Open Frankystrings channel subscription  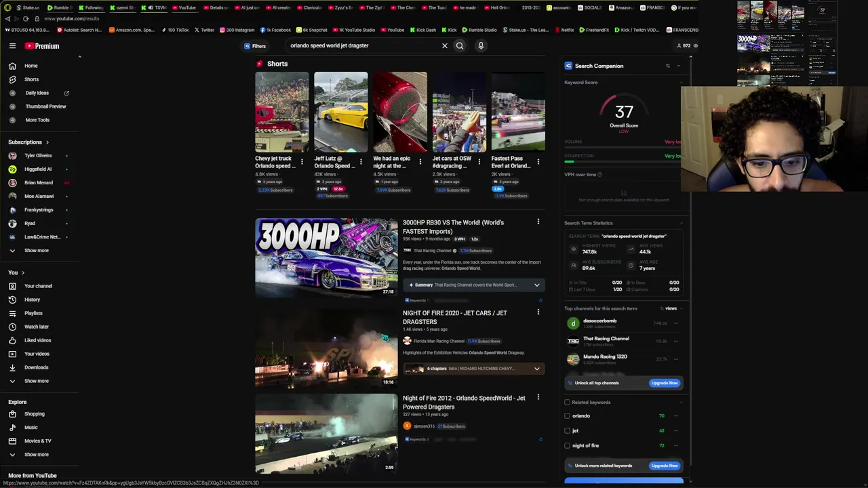click(39, 210)
